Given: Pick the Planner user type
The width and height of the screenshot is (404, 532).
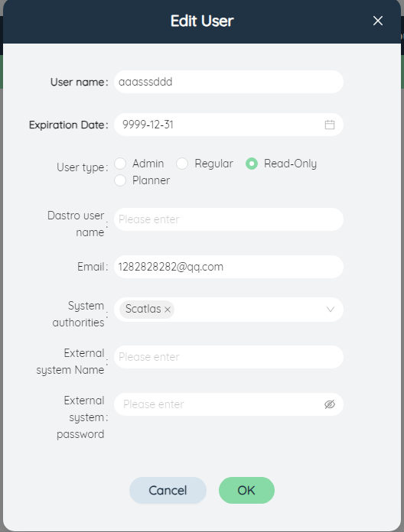Looking at the screenshot, I should (120, 180).
